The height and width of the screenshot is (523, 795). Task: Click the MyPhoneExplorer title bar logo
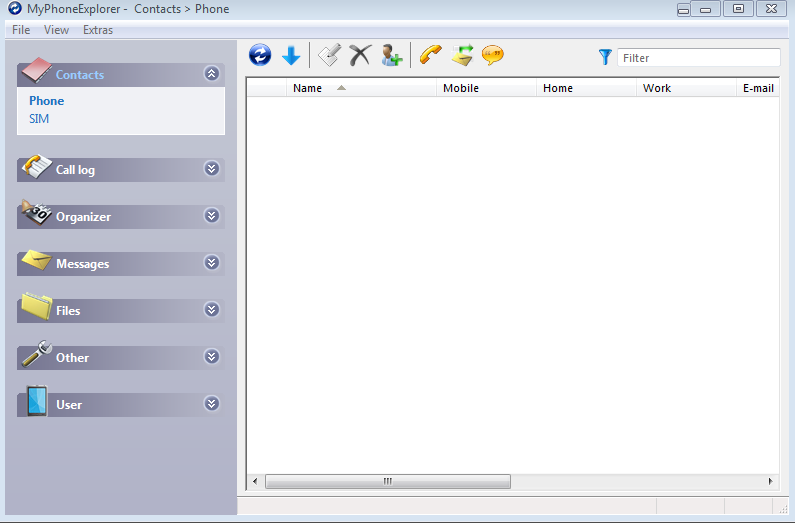point(15,8)
